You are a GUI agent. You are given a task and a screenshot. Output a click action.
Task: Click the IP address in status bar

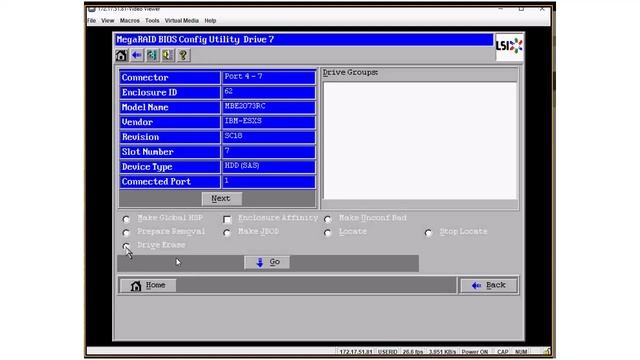click(x=356, y=351)
